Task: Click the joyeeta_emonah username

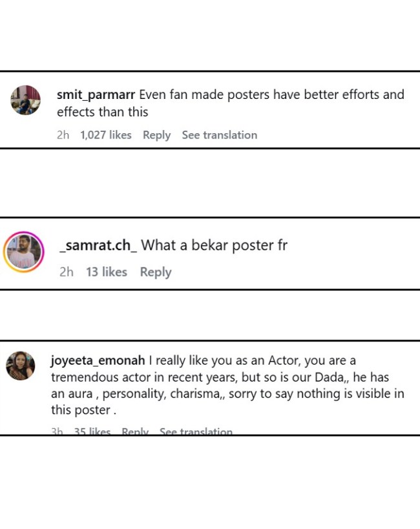Action: (x=98, y=361)
